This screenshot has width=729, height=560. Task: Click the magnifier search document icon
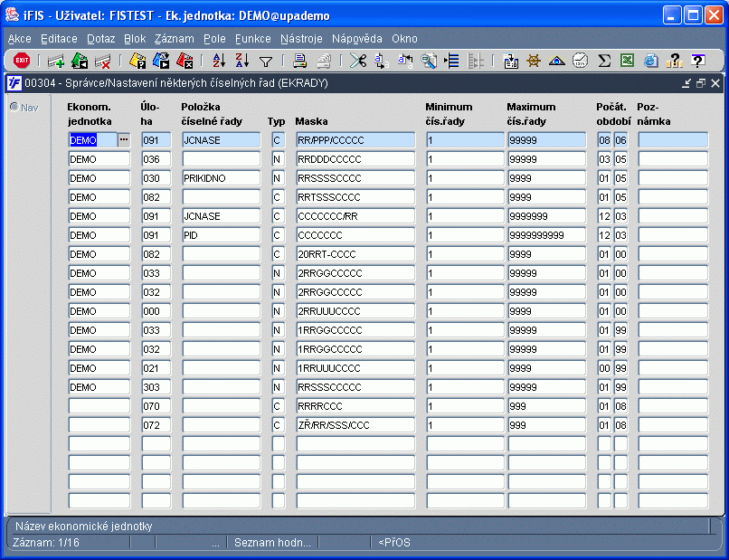(428, 61)
